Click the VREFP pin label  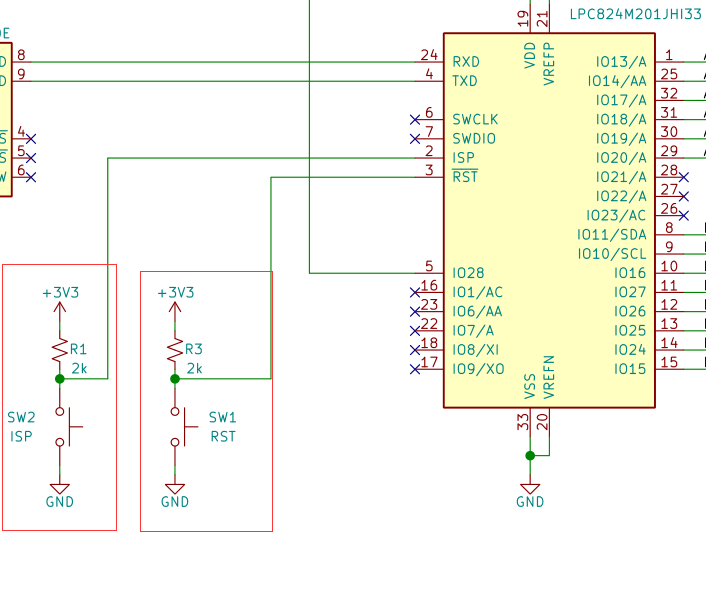click(x=548, y=64)
